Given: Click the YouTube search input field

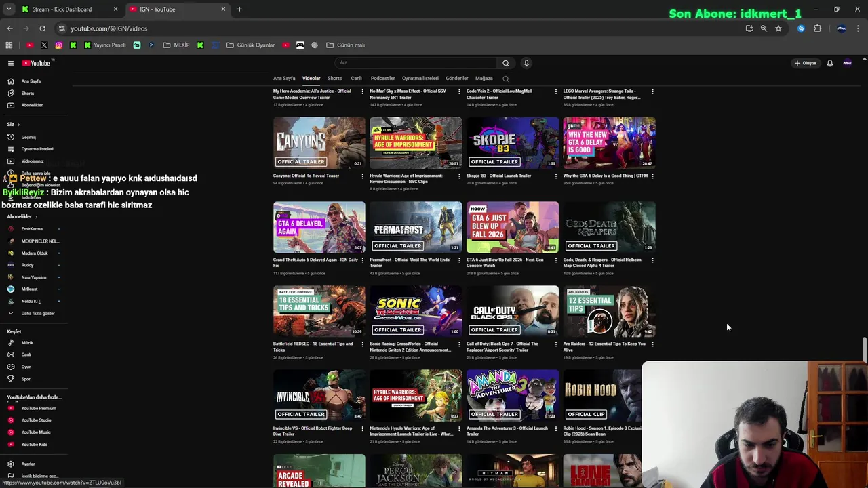Looking at the screenshot, I should pos(417,63).
